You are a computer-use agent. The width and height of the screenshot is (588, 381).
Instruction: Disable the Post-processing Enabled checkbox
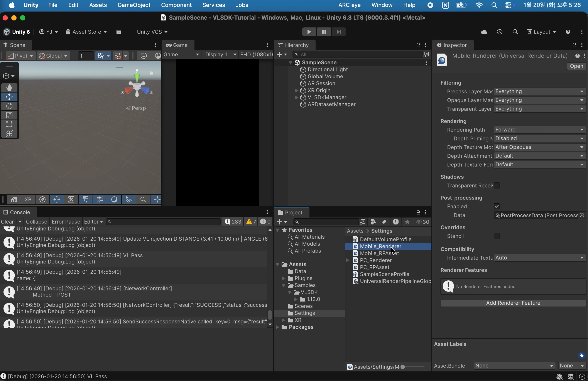coord(497,206)
